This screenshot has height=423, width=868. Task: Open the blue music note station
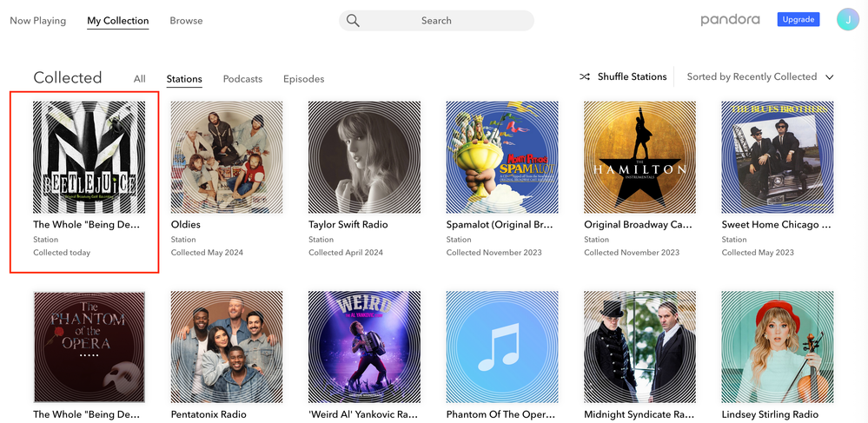click(501, 347)
